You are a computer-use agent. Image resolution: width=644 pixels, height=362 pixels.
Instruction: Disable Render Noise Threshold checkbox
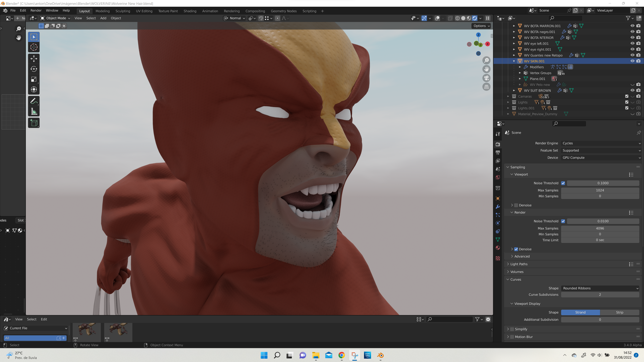[x=563, y=221]
